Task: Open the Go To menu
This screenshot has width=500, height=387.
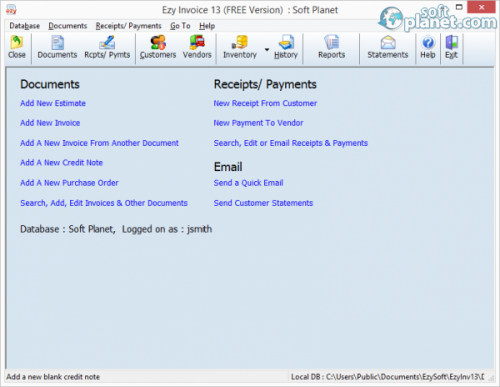Action: [180, 26]
